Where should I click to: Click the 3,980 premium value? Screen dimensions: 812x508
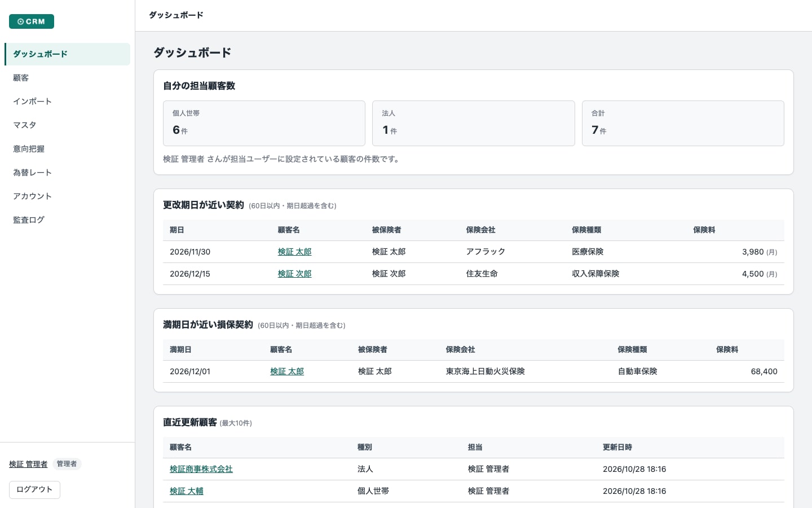click(753, 252)
